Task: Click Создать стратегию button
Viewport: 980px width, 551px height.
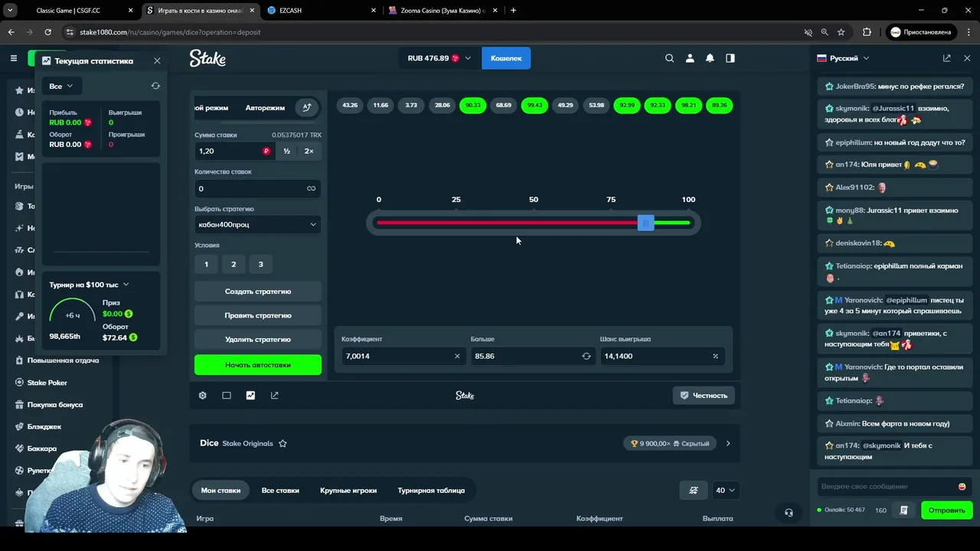Action: coord(258,292)
